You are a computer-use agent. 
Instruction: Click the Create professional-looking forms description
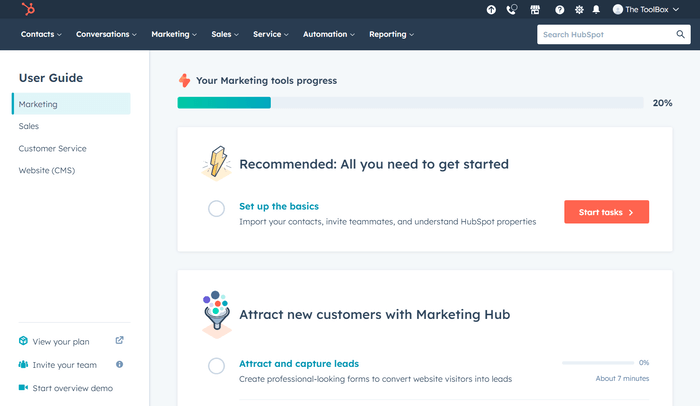(375, 379)
